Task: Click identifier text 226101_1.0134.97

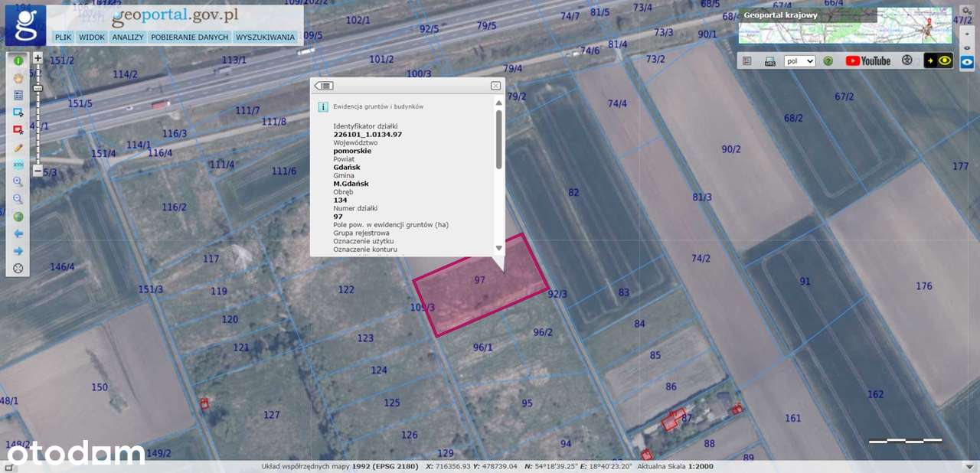Action: point(367,135)
